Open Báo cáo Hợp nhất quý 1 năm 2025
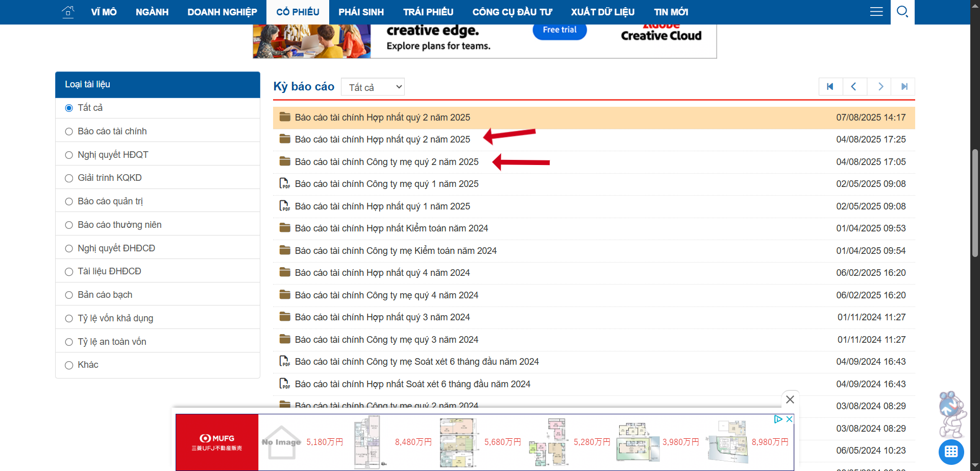The height and width of the screenshot is (471, 980). click(382, 206)
